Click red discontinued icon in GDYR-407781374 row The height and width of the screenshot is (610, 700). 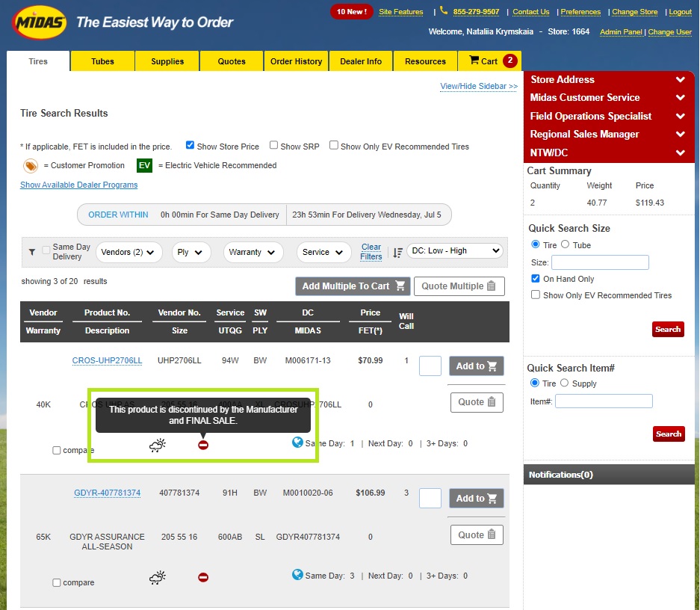[x=203, y=577]
